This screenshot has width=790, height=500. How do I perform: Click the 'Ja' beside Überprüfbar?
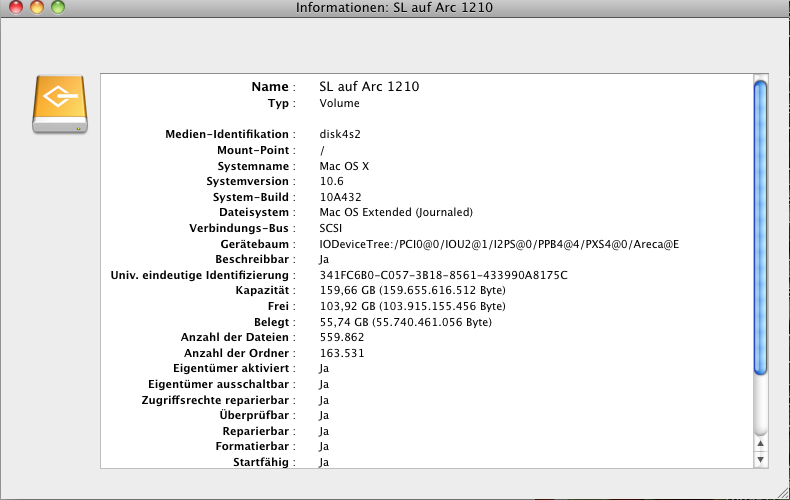324,415
